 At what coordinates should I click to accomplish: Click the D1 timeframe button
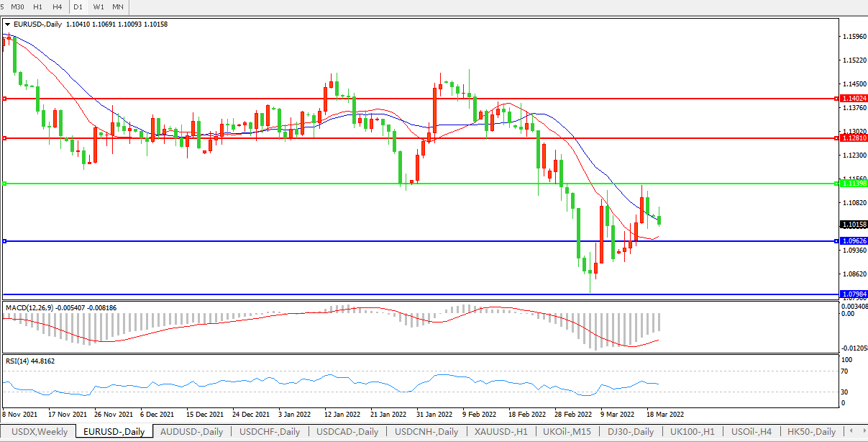(78, 6)
